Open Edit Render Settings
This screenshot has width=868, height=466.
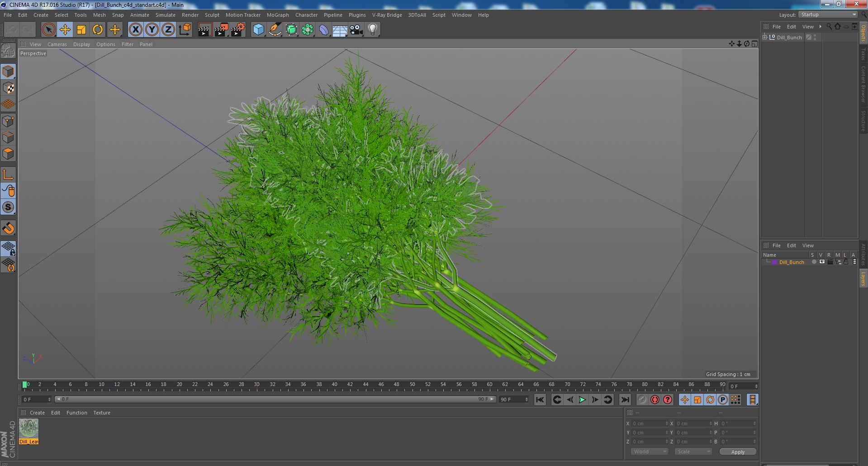[x=238, y=30]
